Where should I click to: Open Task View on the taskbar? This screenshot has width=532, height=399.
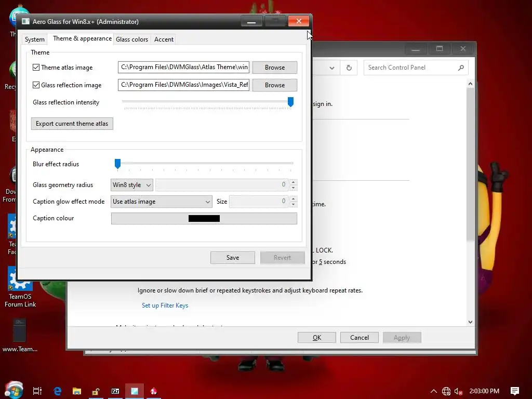[37, 391]
